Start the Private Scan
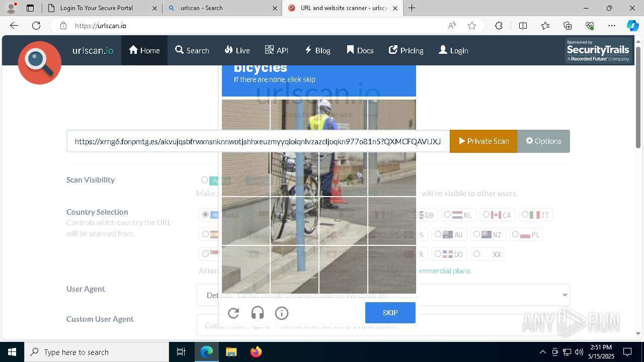Screen dimensions: 644x362 point(484,141)
